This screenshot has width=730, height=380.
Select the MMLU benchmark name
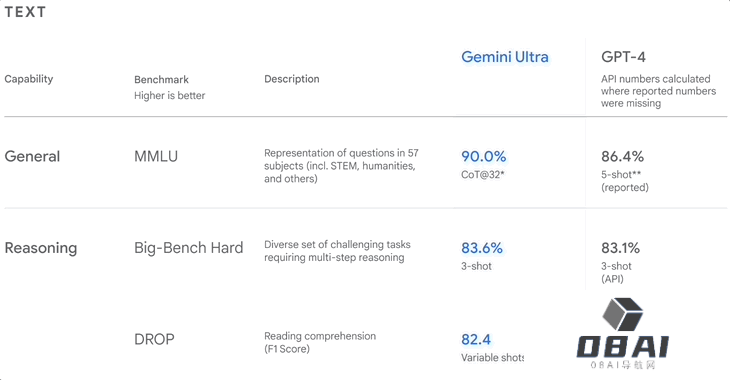coord(156,156)
